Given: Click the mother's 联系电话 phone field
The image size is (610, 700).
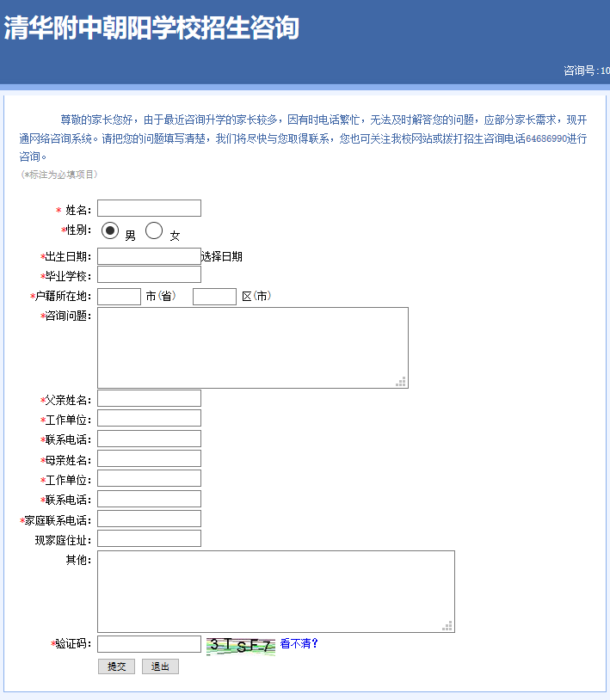Looking at the screenshot, I should [149, 499].
